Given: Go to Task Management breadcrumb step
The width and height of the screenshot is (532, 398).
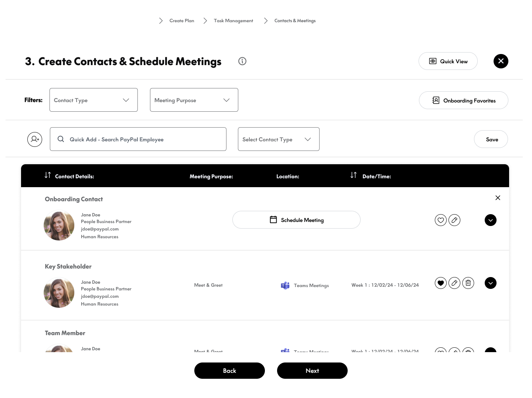Looking at the screenshot, I should tap(233, 21).
